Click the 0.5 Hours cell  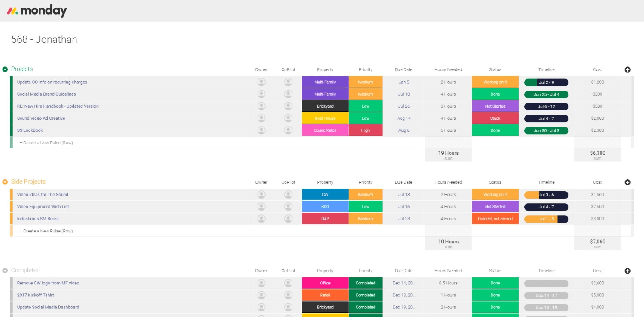click(x=448, y=283)
